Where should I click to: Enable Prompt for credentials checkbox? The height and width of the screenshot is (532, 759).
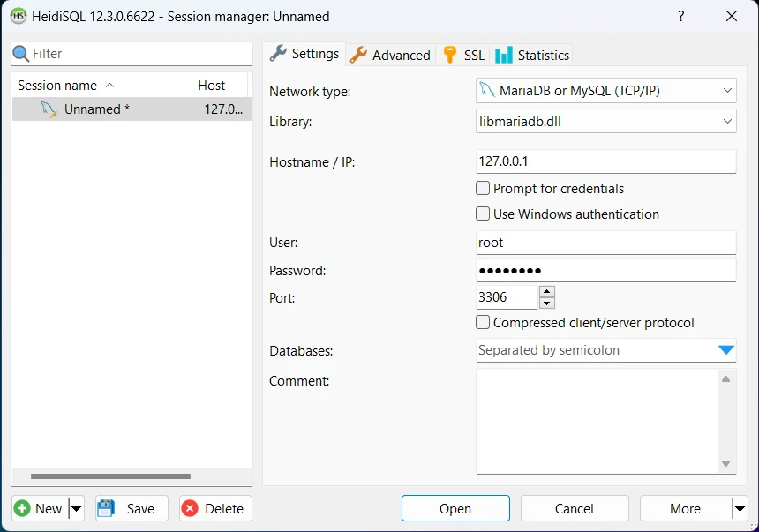coord(483,188)
